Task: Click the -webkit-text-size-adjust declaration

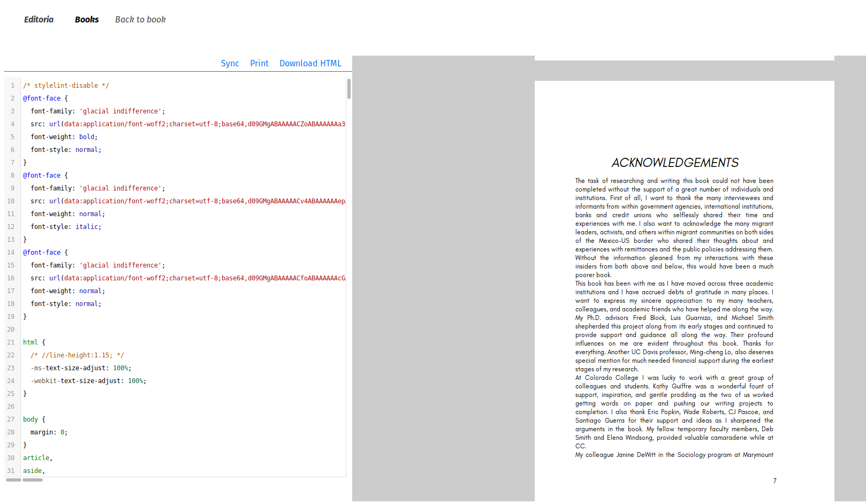Action: click(88, 381)
